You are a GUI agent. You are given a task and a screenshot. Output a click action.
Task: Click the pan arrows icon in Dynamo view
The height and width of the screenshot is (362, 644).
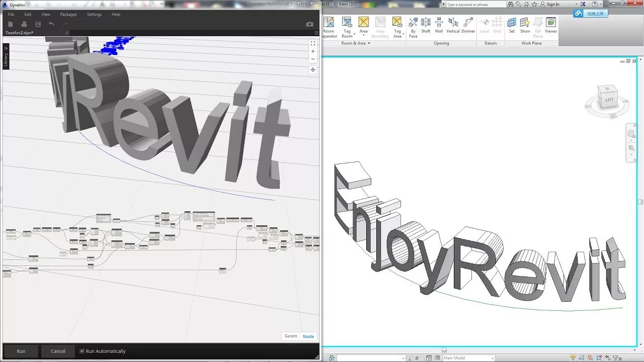(x=312, y=70)
